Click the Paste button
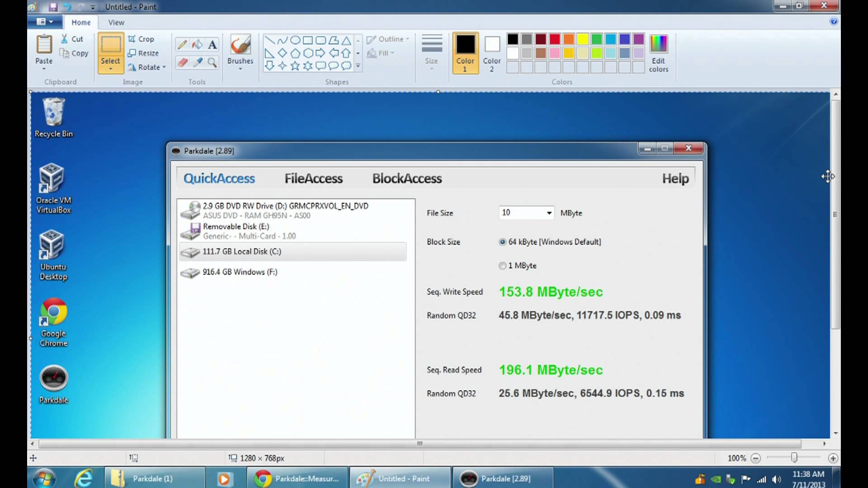The image size is (868, 488). coord(43,50)
